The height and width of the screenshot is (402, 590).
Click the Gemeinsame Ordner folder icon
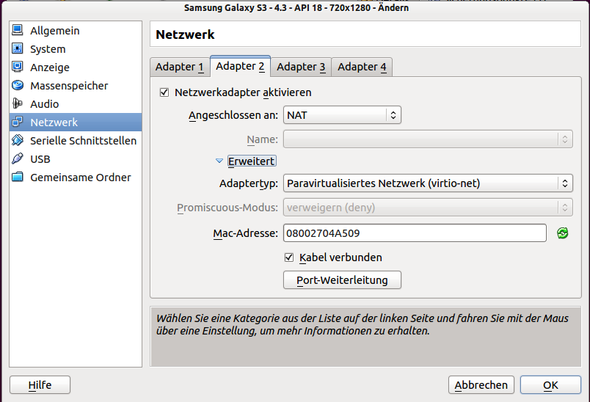(17, 177)
